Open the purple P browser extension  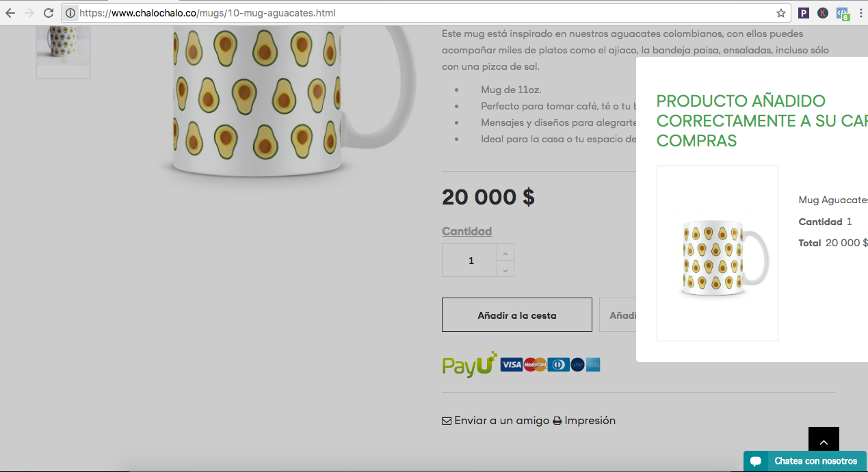click(x=804, y=13)
